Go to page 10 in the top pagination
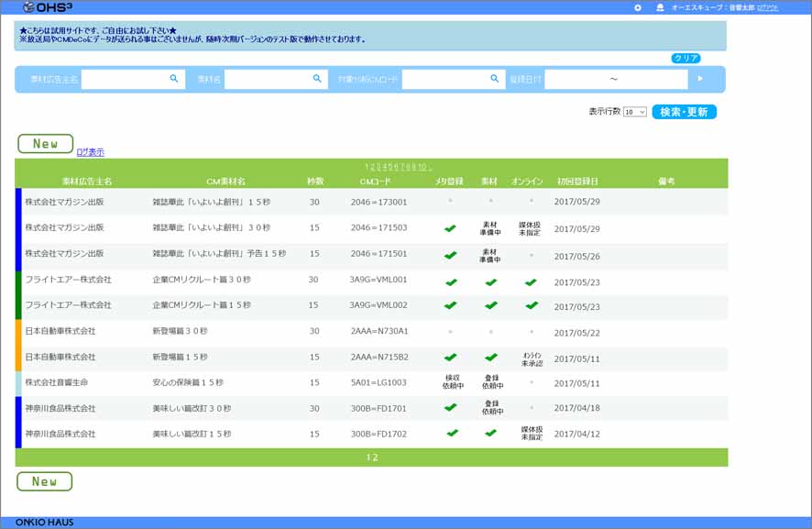Screen dimensions: 812x529 coord(422,167)
